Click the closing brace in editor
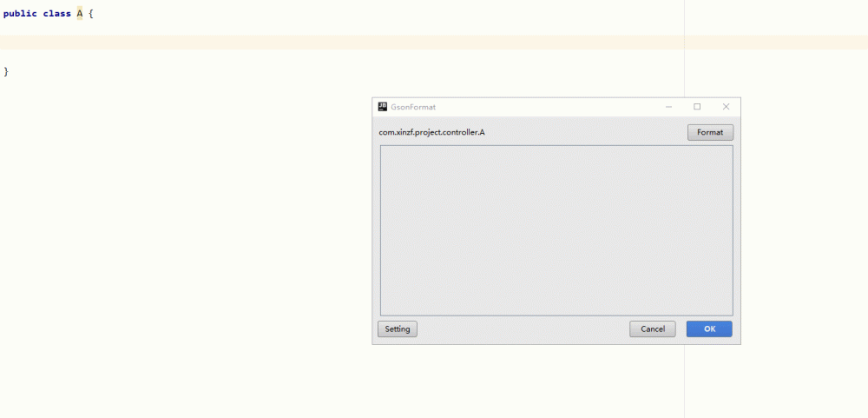The width and height of the screenshot is (868, 418). [6, 71]
